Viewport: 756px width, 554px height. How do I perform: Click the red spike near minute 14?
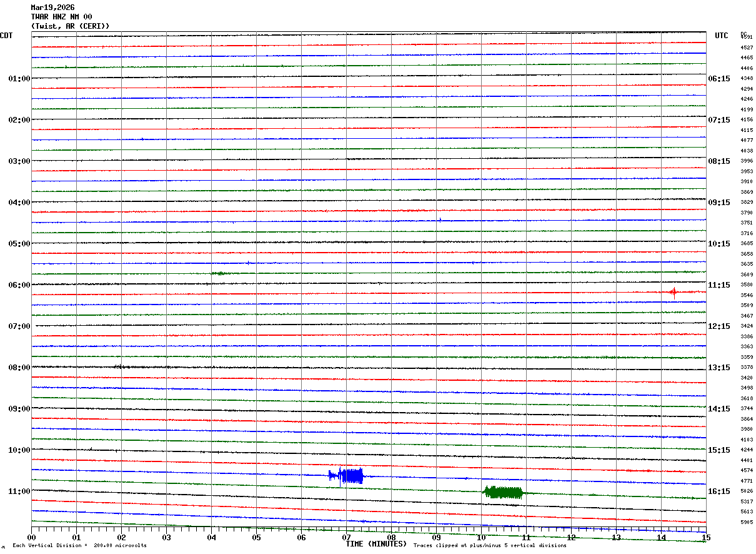(x=674, y=292)
